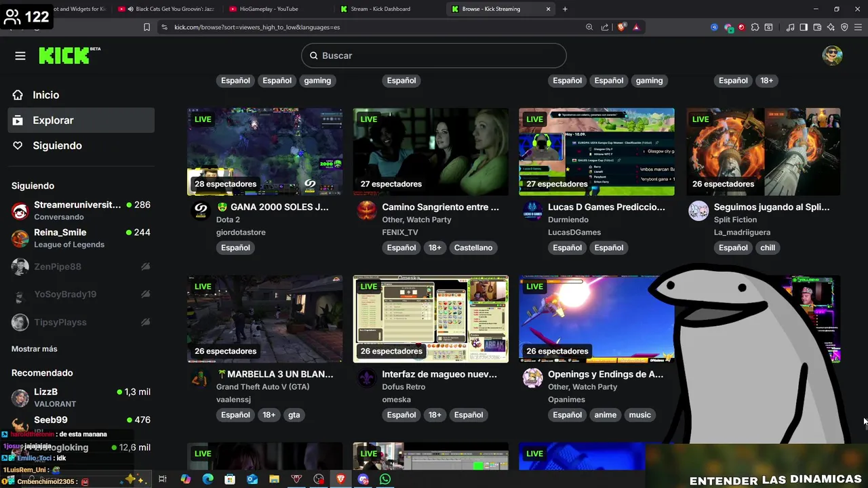868x488 pixels.
Task: Open Reina_Smile followed channel
Action: (x=81, y=238)
